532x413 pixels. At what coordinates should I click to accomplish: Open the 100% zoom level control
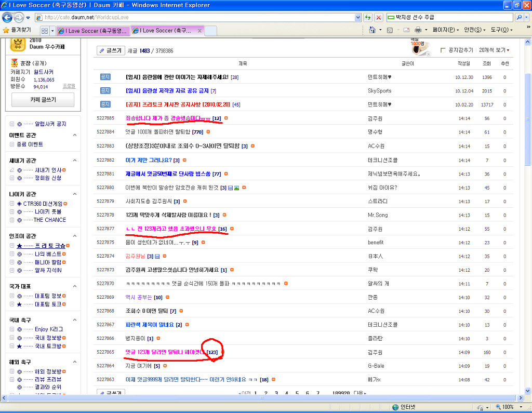(508, 407)
